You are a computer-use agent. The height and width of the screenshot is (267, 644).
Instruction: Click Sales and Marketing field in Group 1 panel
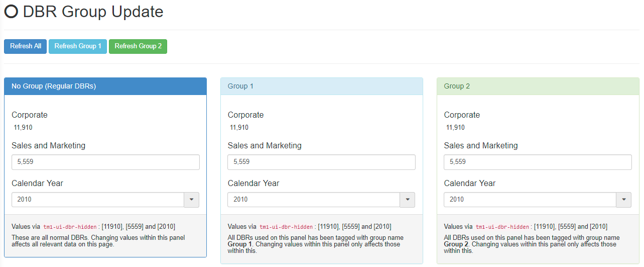[321, 162]
